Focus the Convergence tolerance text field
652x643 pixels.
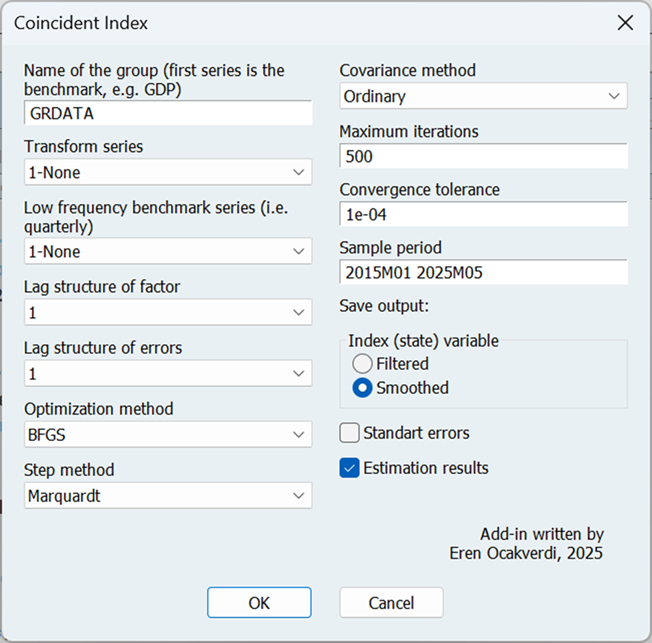(x=483, y=215)
